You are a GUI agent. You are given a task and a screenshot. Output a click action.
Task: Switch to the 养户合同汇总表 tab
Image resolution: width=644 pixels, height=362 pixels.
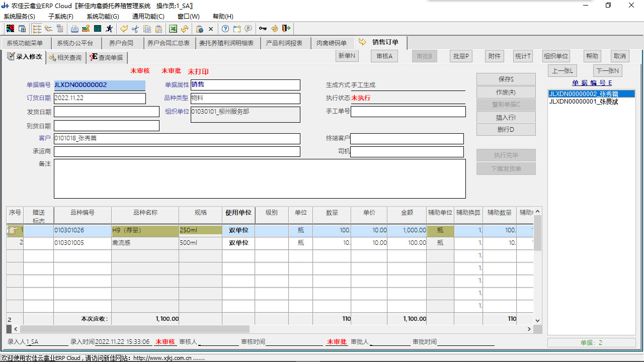point(169,43)
